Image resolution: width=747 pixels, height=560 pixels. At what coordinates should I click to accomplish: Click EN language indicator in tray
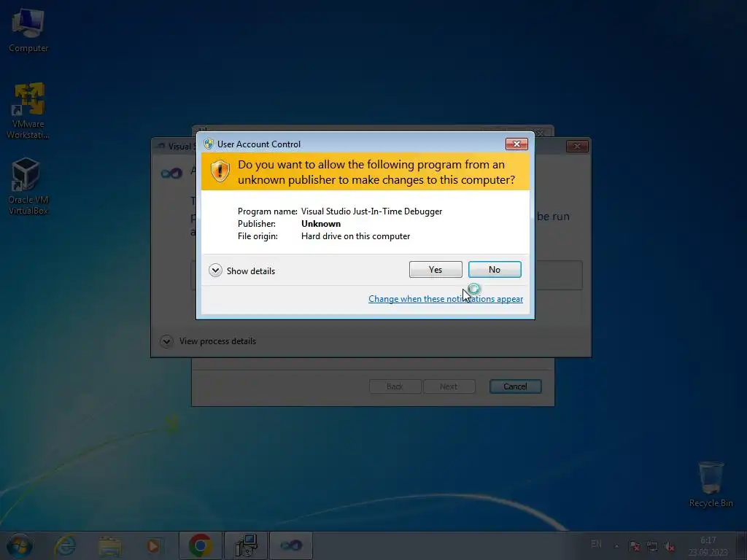click(x=596, y=544)
